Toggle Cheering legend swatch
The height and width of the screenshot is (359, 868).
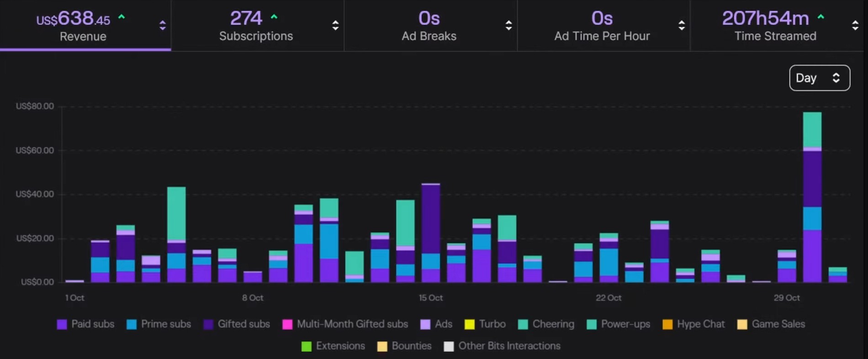tap(523, 324)
